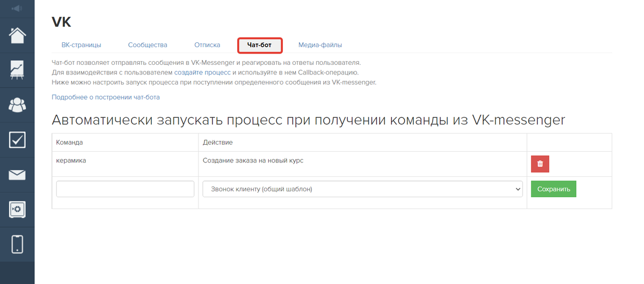Open the home section in sidebar
Viewport: 644px width, 284px height.
pyautogui.click(x=17, y=36)
